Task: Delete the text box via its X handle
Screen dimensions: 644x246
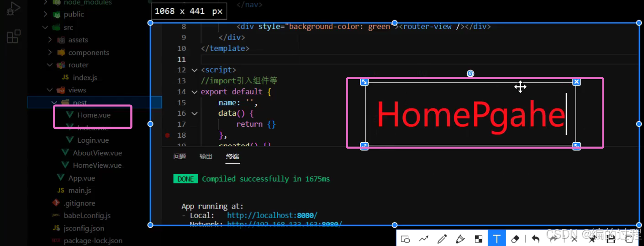Action: [576, 82]
